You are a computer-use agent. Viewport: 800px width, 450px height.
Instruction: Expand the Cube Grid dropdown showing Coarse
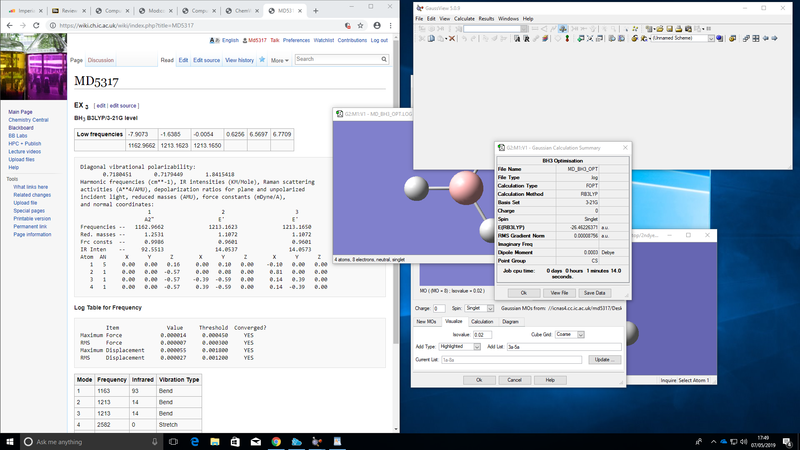pyautogui.click(x=582, y=333)
